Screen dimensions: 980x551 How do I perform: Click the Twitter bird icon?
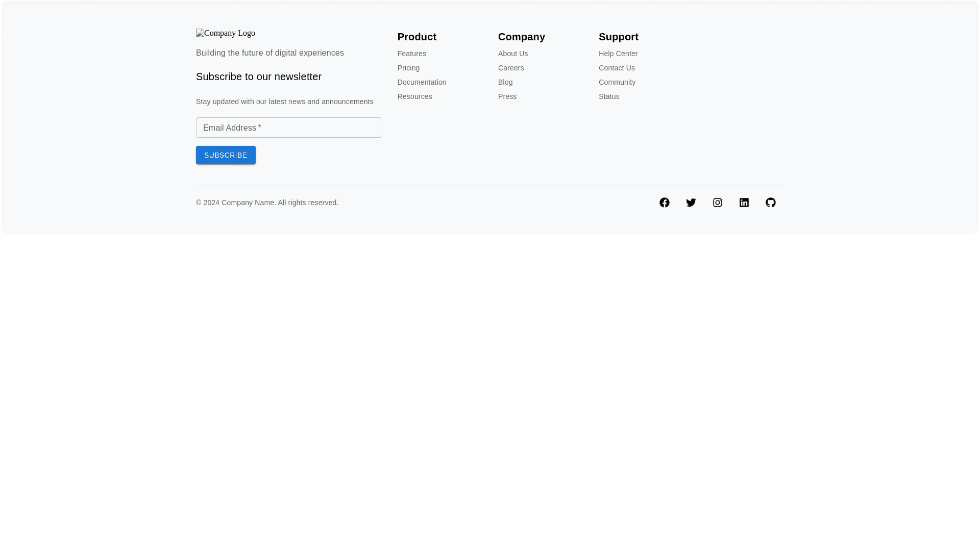691,203
